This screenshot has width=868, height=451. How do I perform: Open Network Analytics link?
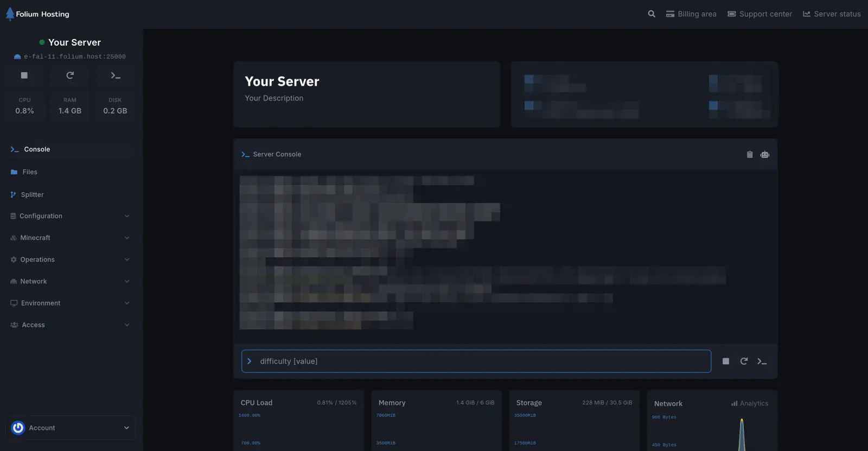coord(750,404)
